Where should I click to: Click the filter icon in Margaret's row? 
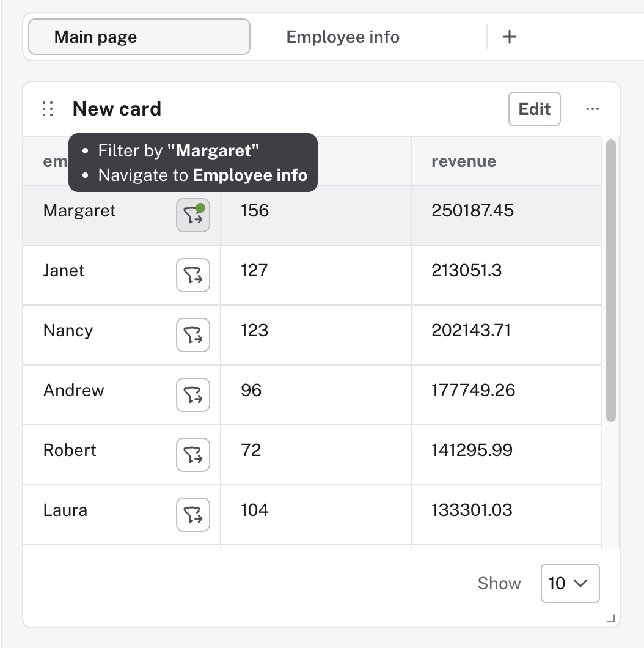point(193,215)
